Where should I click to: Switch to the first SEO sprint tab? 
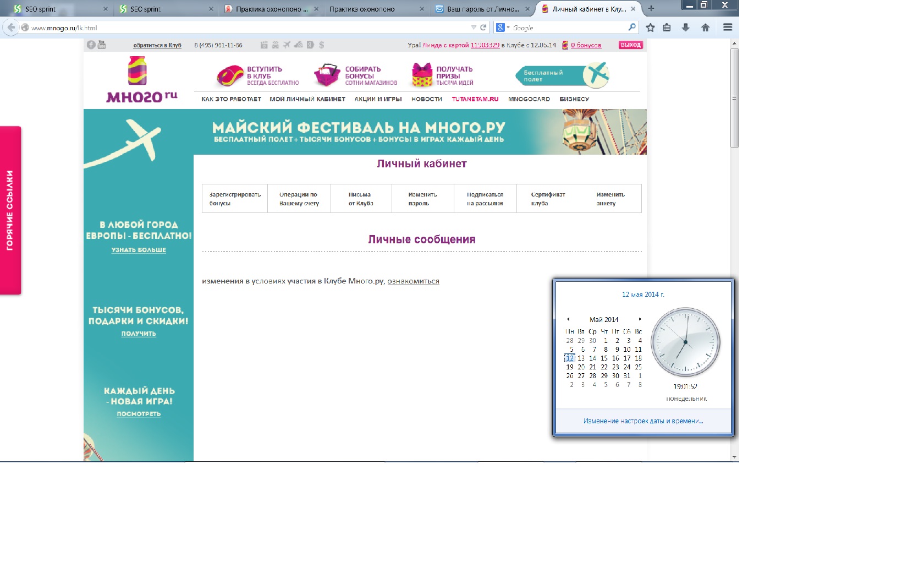59,9
